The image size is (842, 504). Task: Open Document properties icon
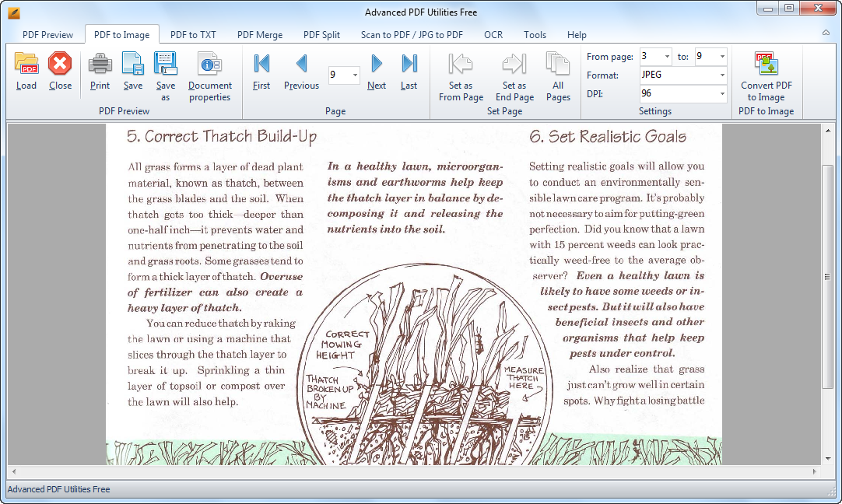tap(210, 64)
